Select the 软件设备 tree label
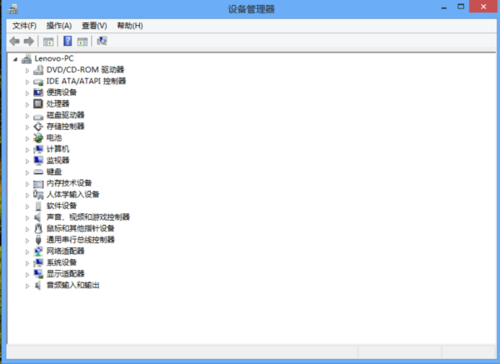This screenshot has width=500, height=364. pos(61,206)
